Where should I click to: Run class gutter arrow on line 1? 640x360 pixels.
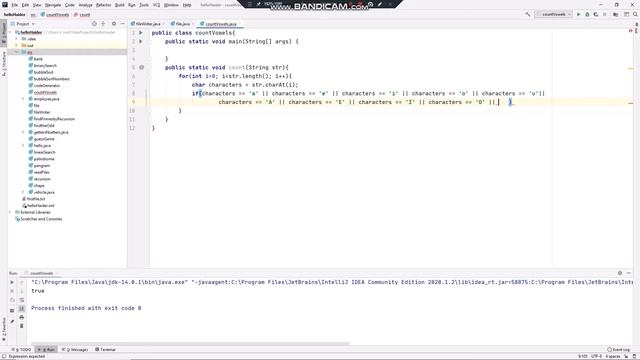[141, 33]
